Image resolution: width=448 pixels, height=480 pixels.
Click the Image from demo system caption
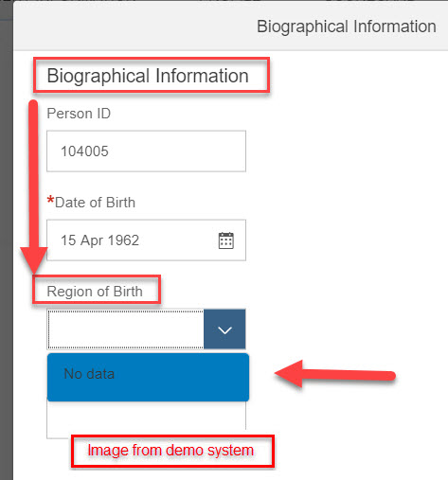pos(170,451)
